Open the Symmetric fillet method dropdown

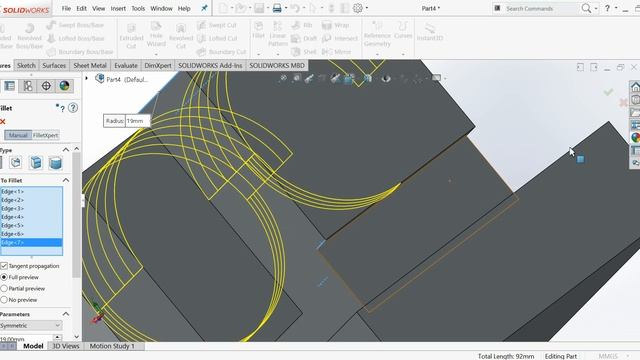click(31, 326)
